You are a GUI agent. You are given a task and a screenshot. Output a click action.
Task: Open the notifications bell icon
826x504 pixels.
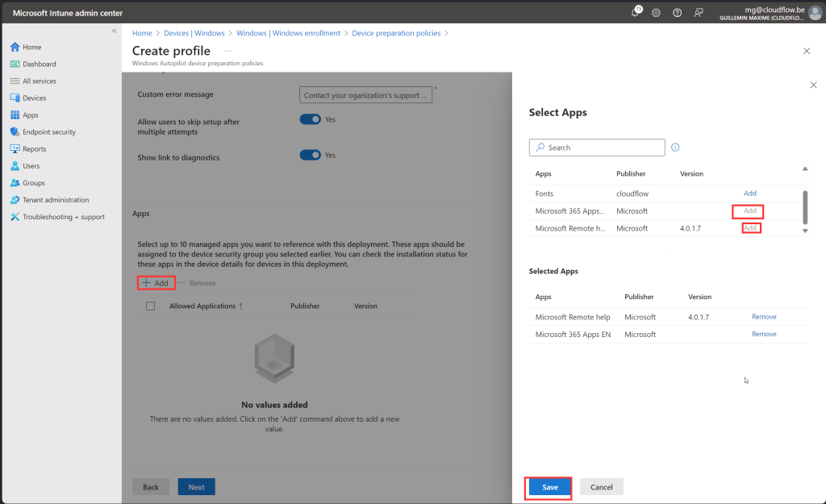pos(636,13)
